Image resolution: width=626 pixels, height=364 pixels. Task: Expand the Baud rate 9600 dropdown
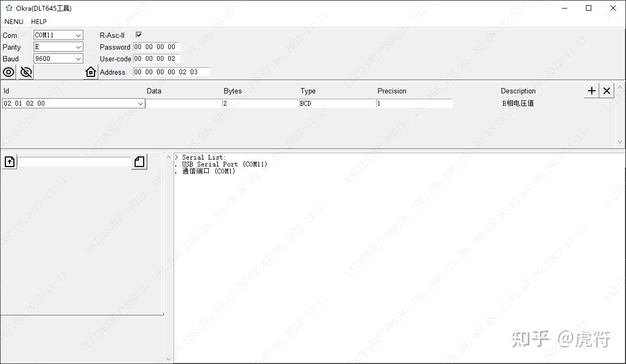pos(79,59)
